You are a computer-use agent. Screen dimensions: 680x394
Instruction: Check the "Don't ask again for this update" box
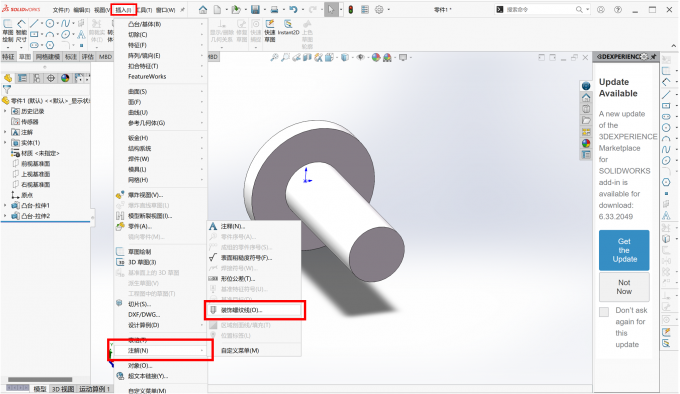pos(604,312)
